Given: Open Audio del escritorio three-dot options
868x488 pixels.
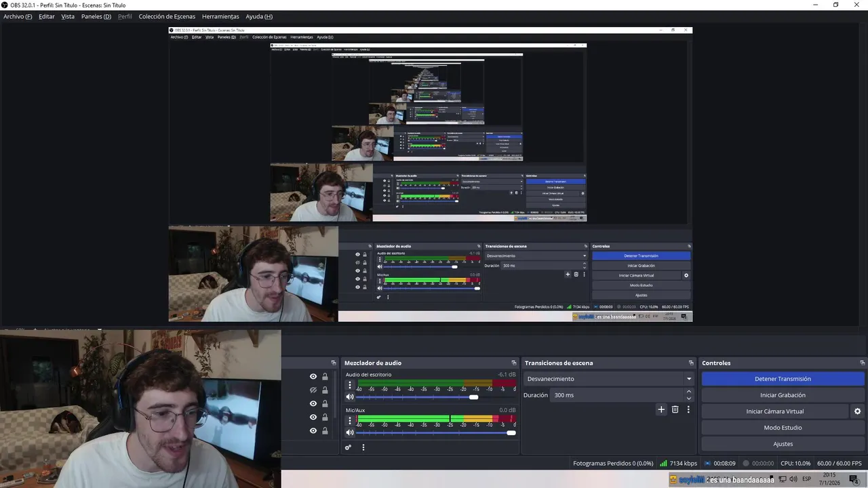Looking at the screenshot, I should point(350,385).
